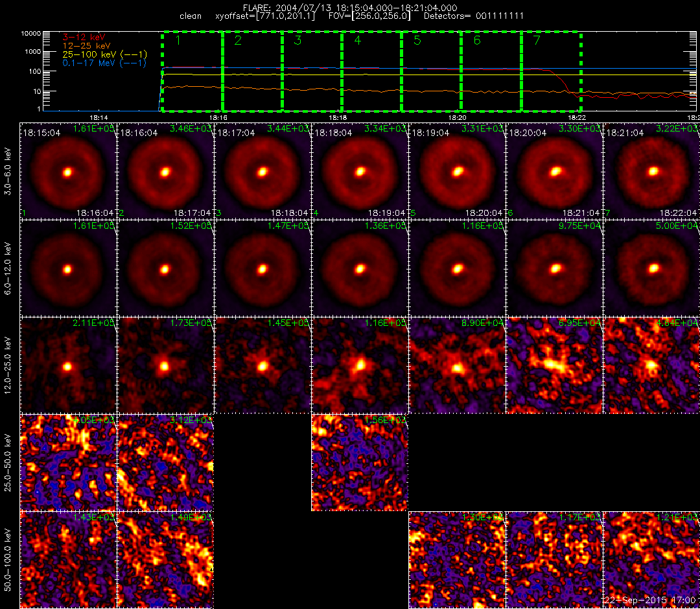
Task: Open the 50.0-100.0 keV image labeled 1.30E+03
Action: 457,560
